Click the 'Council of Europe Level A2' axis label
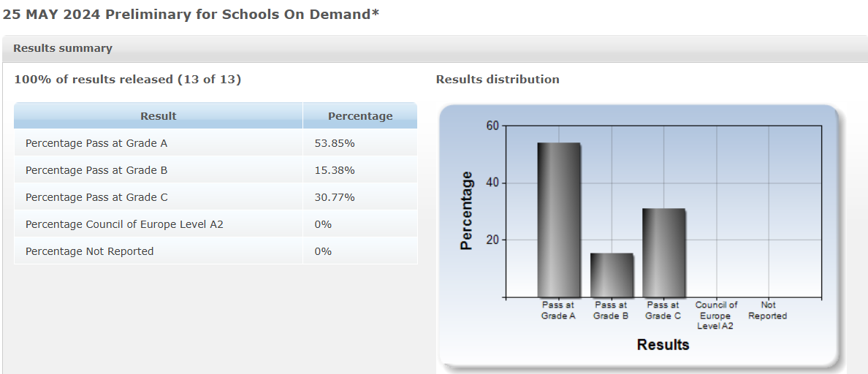This screenshot has height=374, width=868. pos(716,316)
